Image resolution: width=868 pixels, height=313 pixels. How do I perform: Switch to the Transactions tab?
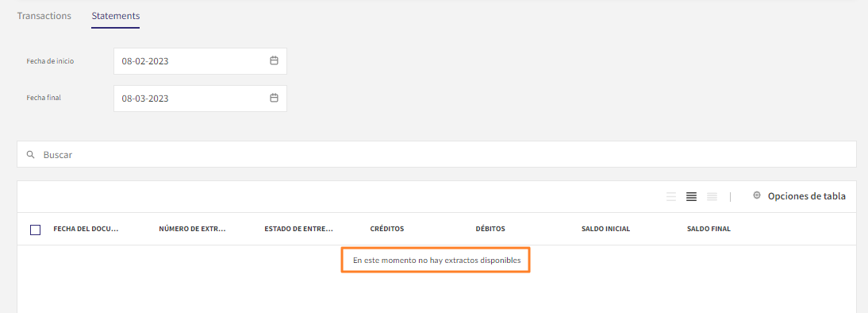(x=44, y=16)
